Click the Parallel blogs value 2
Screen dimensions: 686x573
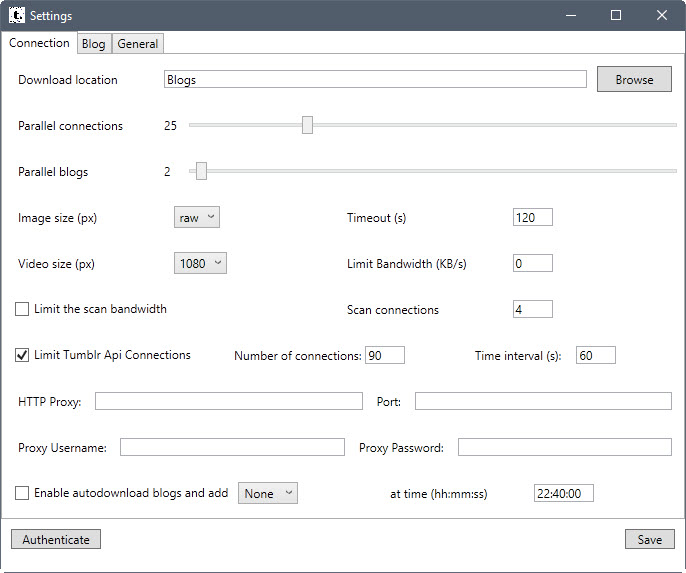pyautogui.click(x=167, y=171)
